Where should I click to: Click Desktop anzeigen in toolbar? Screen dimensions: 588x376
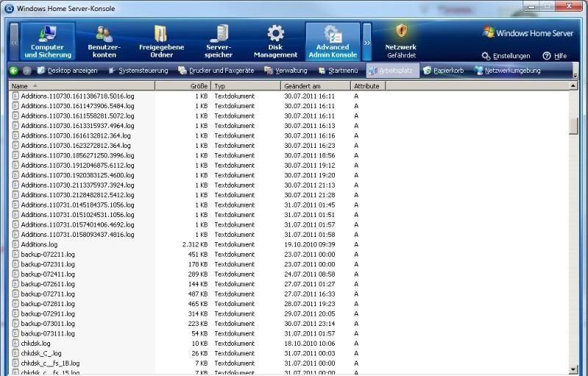[67, 71]
